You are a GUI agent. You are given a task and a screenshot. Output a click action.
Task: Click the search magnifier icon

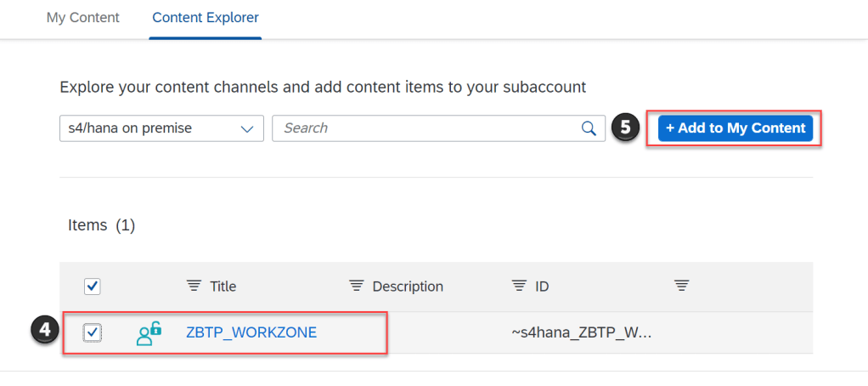point(588,128)
